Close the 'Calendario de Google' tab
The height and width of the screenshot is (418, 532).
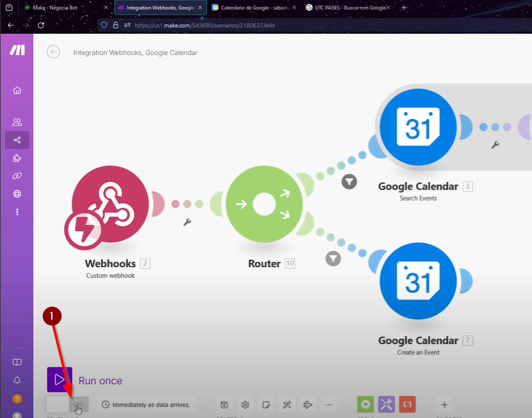pos(294,8)
